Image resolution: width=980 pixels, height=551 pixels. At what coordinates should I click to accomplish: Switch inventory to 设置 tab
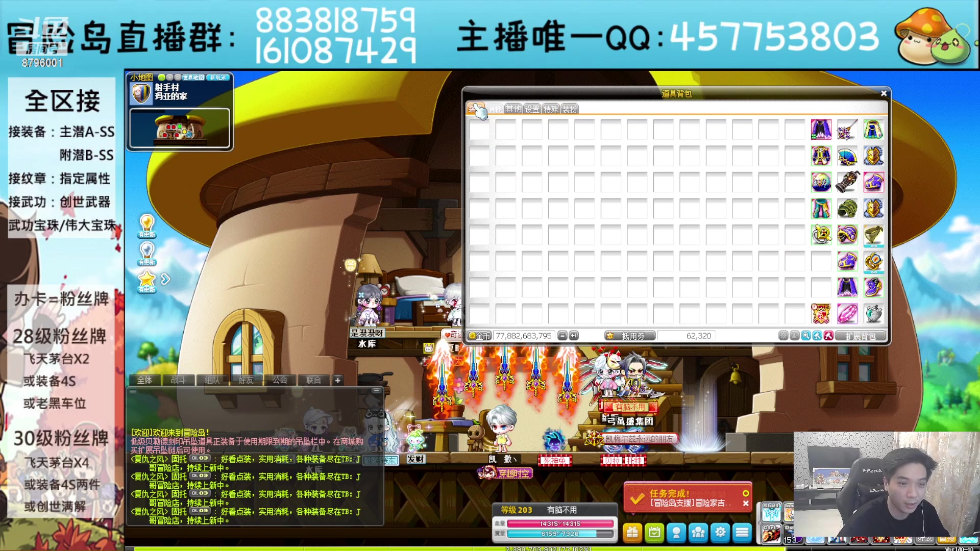pyautogui.click(x=532, y=109)
